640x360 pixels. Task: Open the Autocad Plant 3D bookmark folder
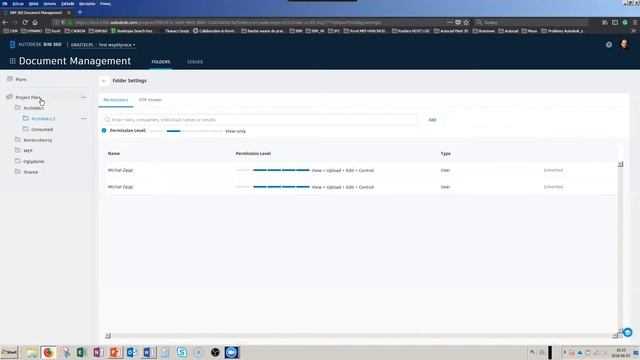point(451,31)
